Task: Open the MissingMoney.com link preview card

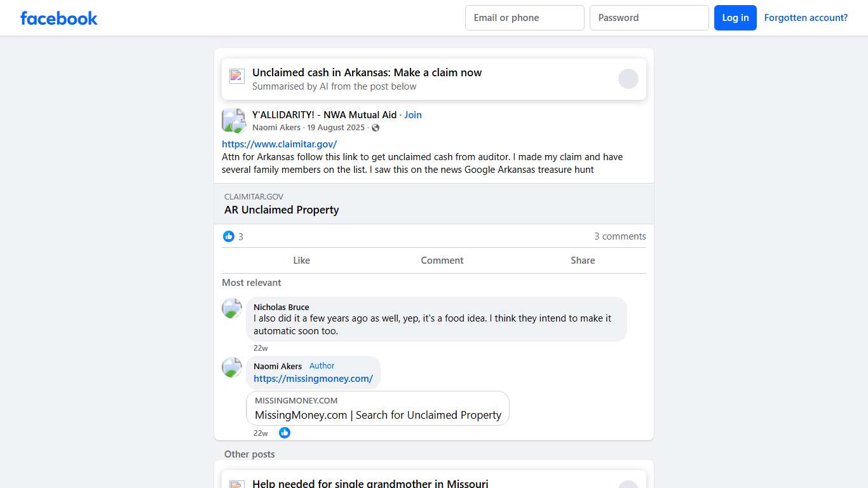Action: coord(377,409)
